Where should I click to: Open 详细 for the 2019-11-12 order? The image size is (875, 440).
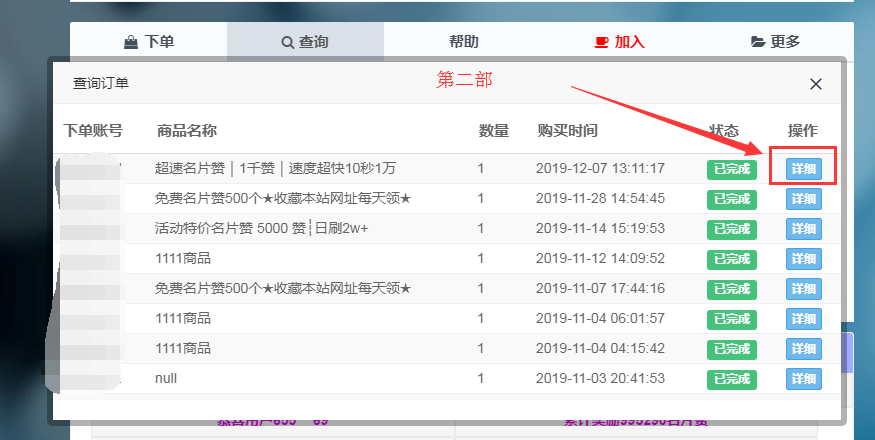point(804,259)
